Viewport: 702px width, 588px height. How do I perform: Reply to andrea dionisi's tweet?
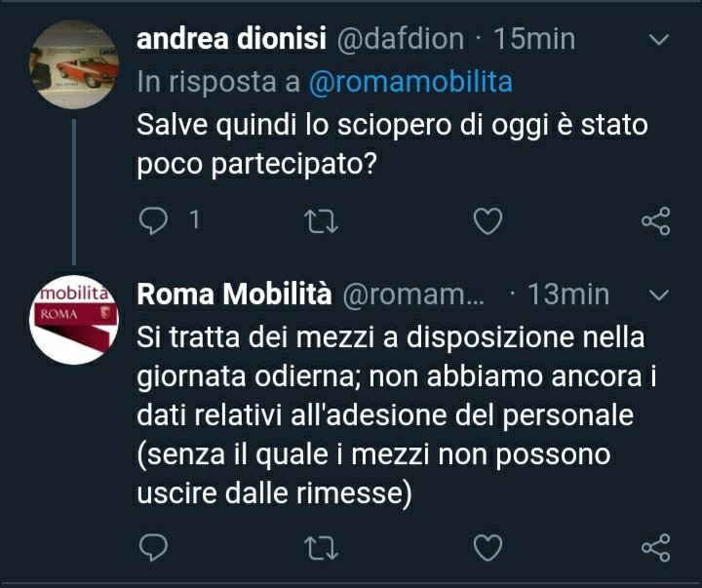pyautogui.click(x=156, y=221)
